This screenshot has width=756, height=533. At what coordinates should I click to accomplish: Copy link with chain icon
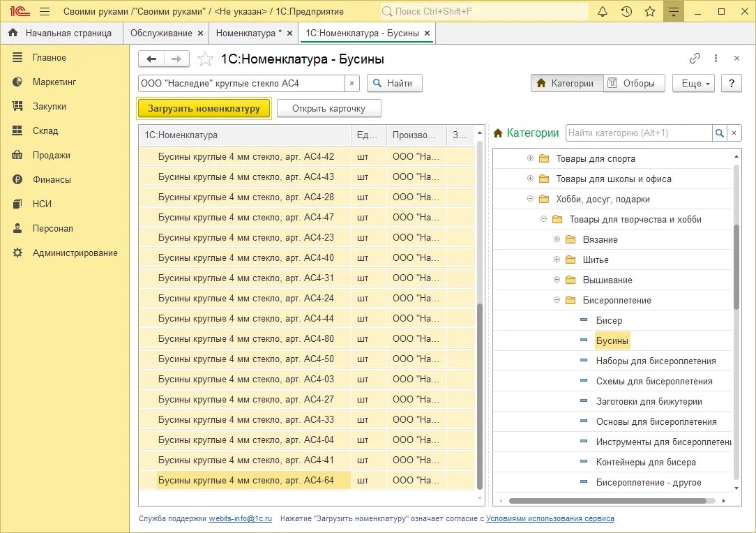[695, 59]
